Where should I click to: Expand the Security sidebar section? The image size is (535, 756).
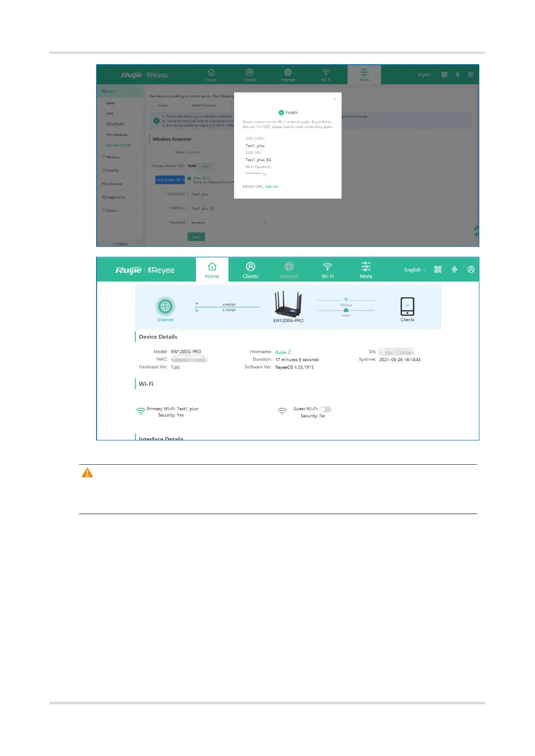tap(120, 171)
